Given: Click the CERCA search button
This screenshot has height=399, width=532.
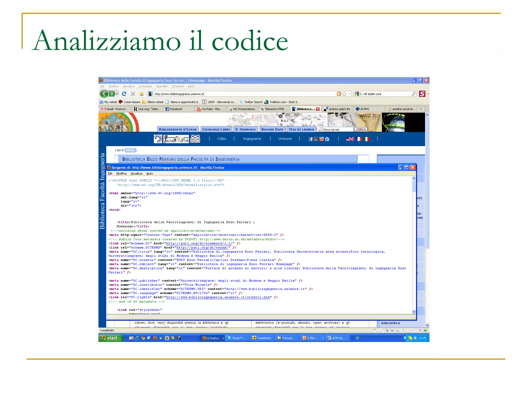Looking at the screenshot, I should click(361, 129).
